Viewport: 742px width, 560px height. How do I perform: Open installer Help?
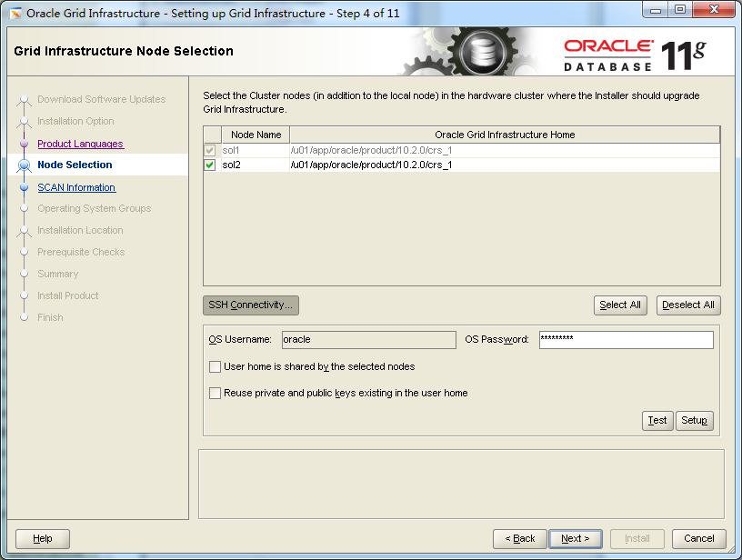coord(43,539)
